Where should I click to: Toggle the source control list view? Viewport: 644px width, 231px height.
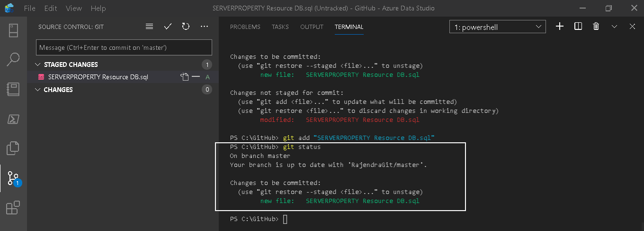point(150,27)
